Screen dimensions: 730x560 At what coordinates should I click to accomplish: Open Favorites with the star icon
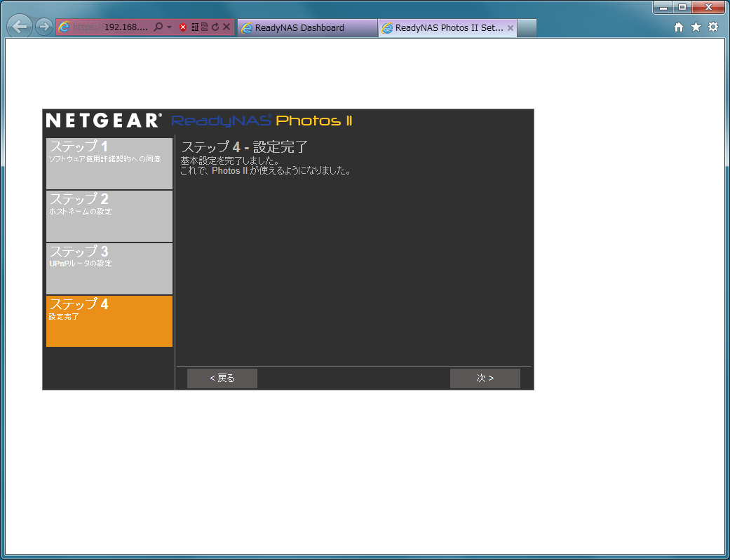click(696, 27)
